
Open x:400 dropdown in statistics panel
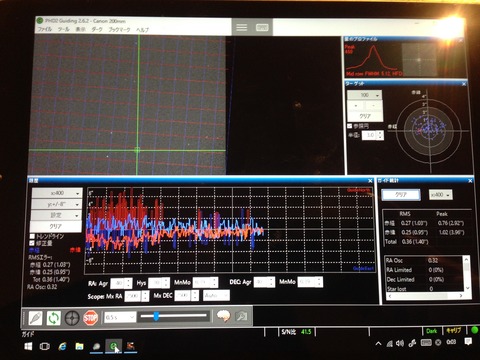point(441,194)
